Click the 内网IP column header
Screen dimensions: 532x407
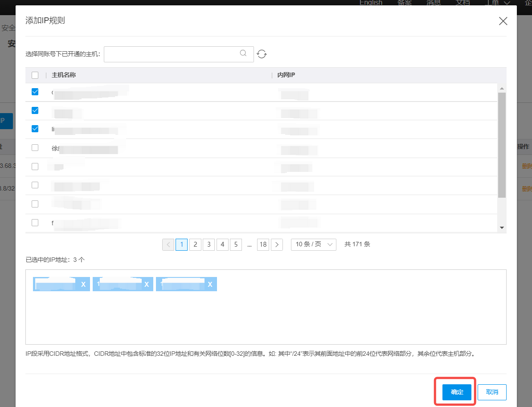tap(286, 75)
